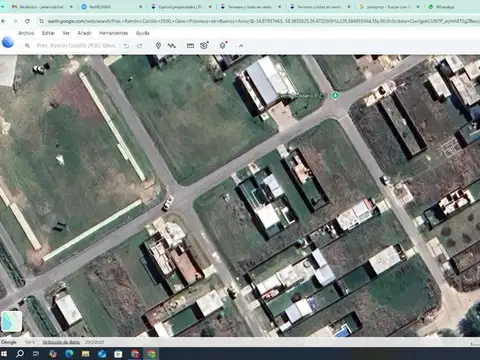Open Microsoft Store from the taskbar

click(118, 354)
